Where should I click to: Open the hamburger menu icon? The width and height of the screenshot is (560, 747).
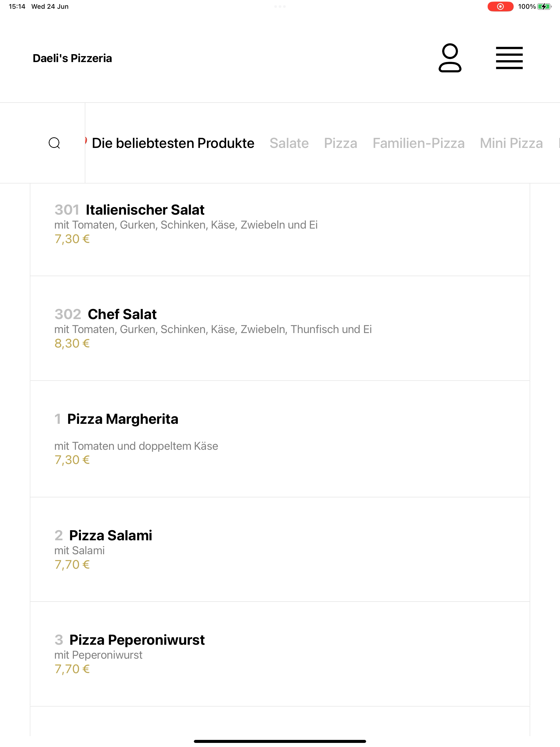click(509, 58)
